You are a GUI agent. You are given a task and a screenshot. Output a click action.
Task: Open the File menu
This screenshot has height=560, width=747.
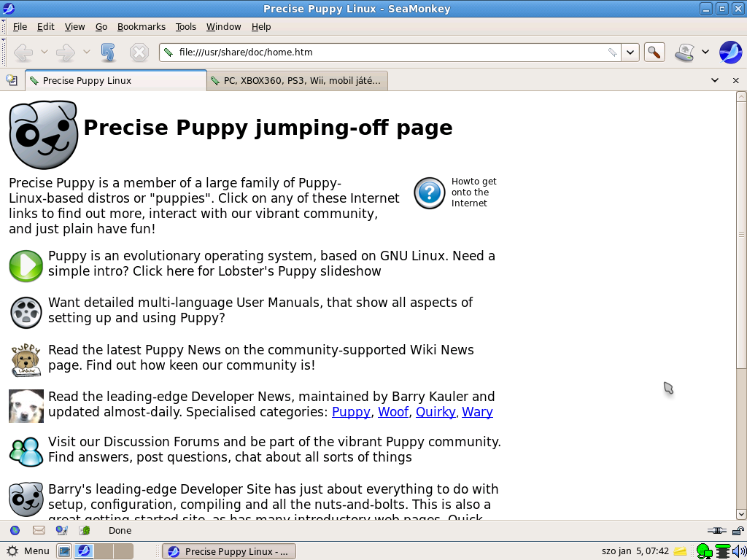point(20,27)
